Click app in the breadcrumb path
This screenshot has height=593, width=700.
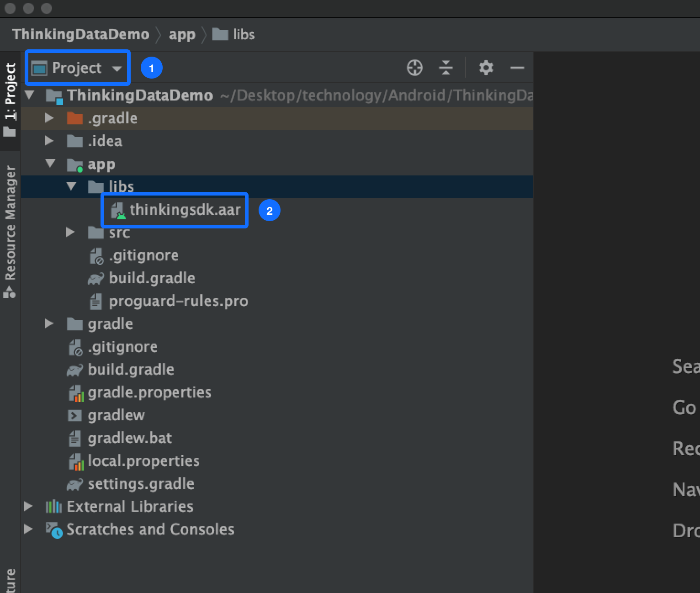182,34
